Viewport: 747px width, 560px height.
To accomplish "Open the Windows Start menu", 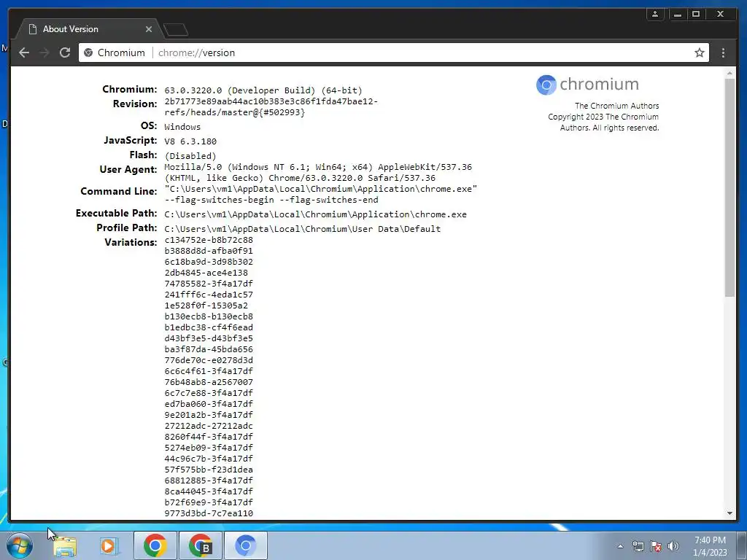I will pyautogui.click(x=20, y=545).
